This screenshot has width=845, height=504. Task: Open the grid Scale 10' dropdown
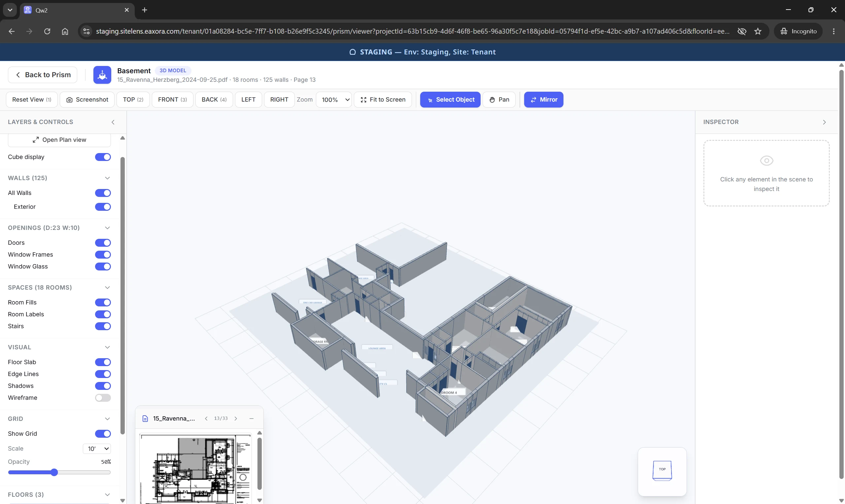pos(97,449)
